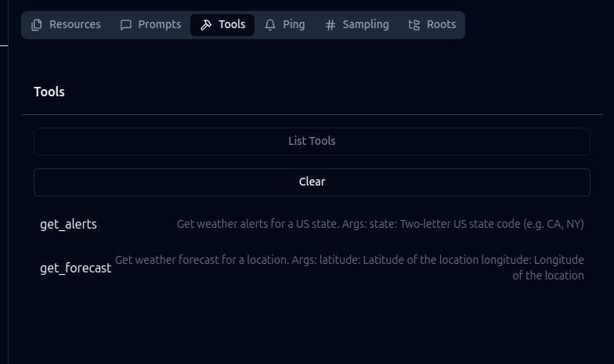
Task: Select the Tools tab label
Action: [x=232, y=24]
